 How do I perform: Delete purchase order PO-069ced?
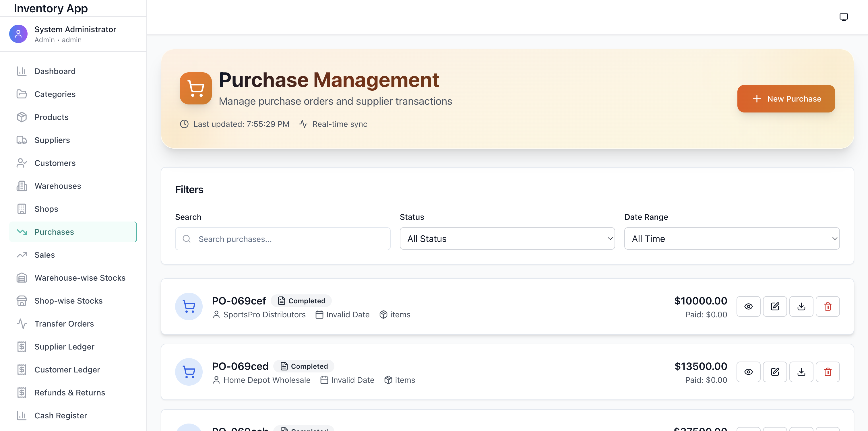tap(828, 372)
